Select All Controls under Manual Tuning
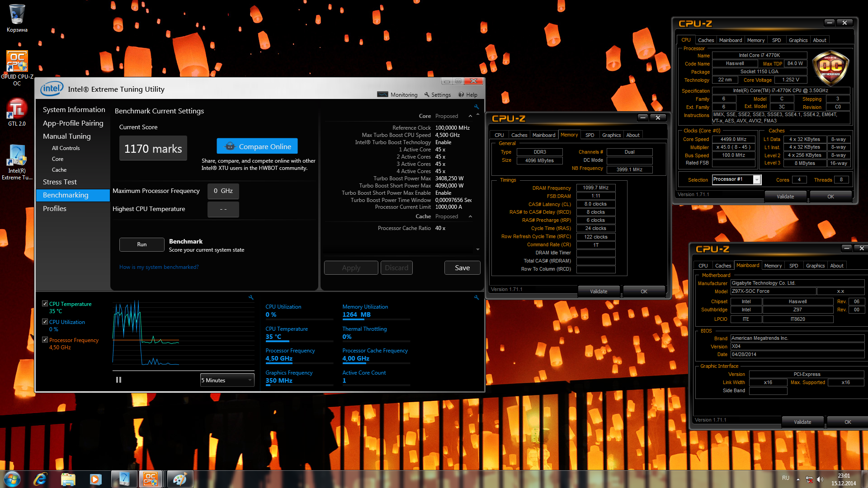868x488 pixels. coord(66,148)
